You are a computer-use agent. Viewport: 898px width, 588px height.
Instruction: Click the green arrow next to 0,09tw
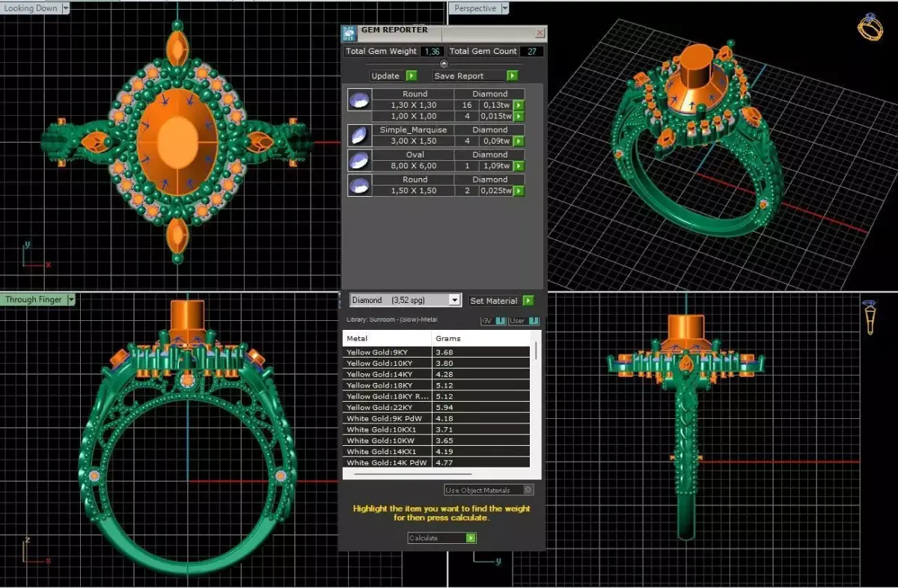click(518, 141)
